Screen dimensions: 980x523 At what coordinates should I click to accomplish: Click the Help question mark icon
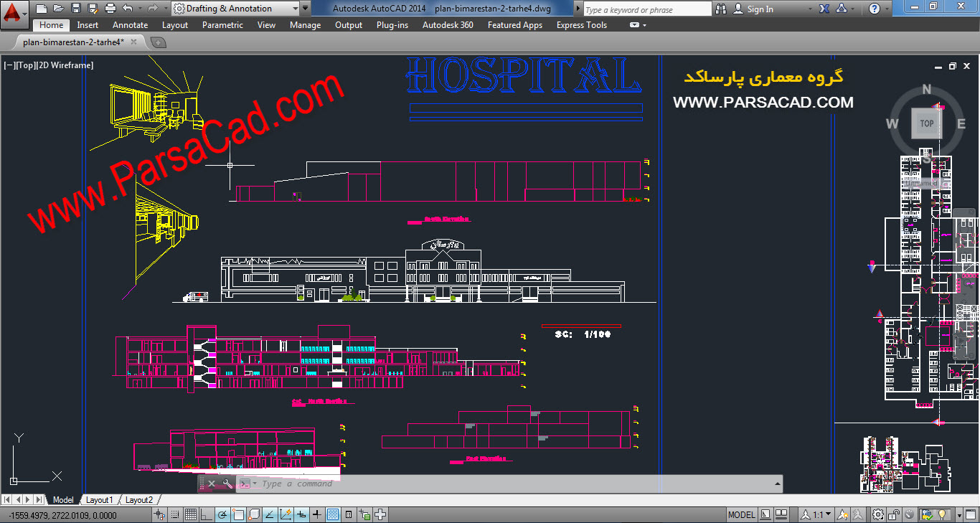pyautogui.click(x=874, y=9)
